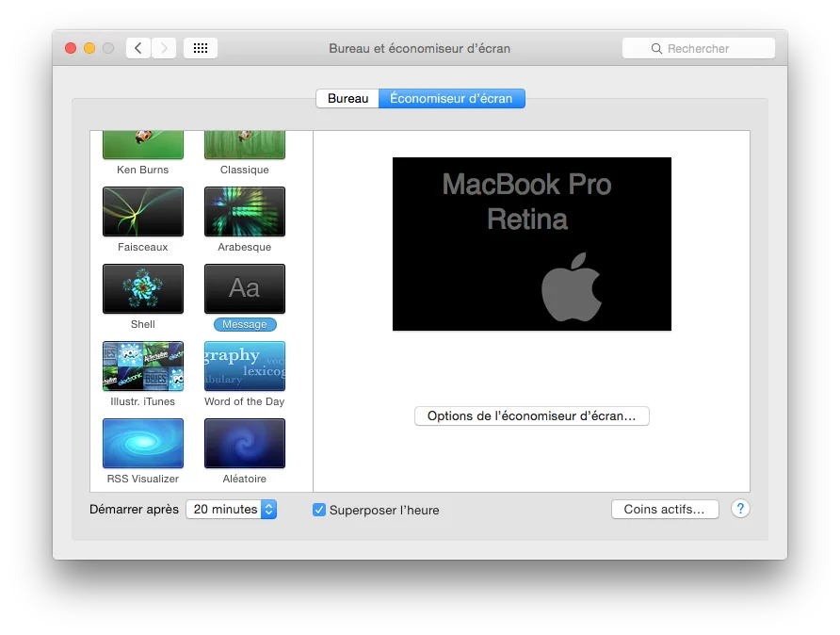
Task: Close the window with the red button
Action: tap(71, 48)
